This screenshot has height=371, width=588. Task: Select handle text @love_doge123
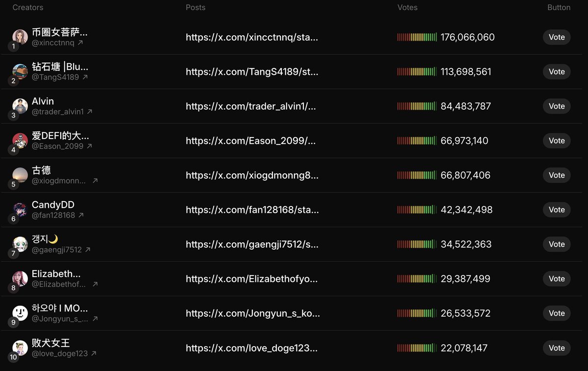(x=60, y=353)
